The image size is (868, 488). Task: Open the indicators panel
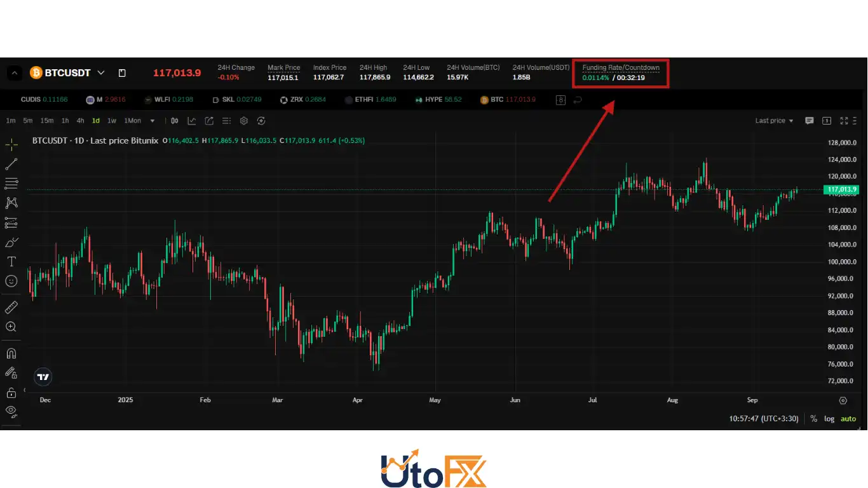pyautogui.click(x=191, y=121)
